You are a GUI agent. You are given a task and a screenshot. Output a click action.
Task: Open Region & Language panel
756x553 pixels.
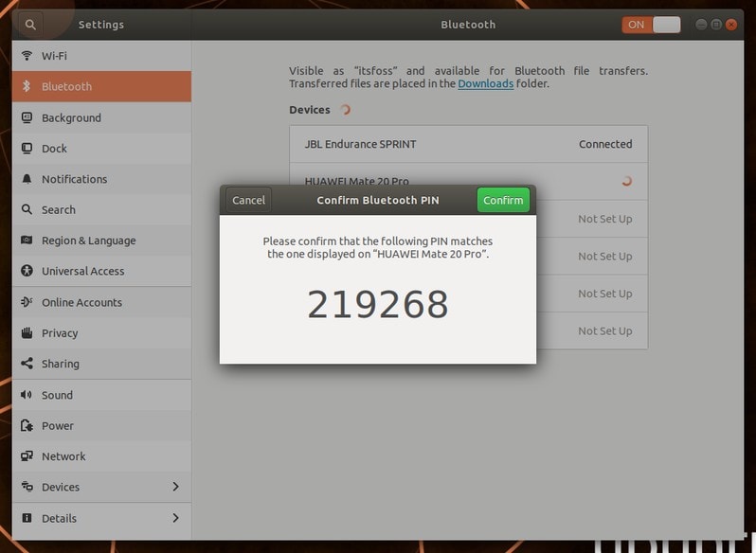coord(101,241)
